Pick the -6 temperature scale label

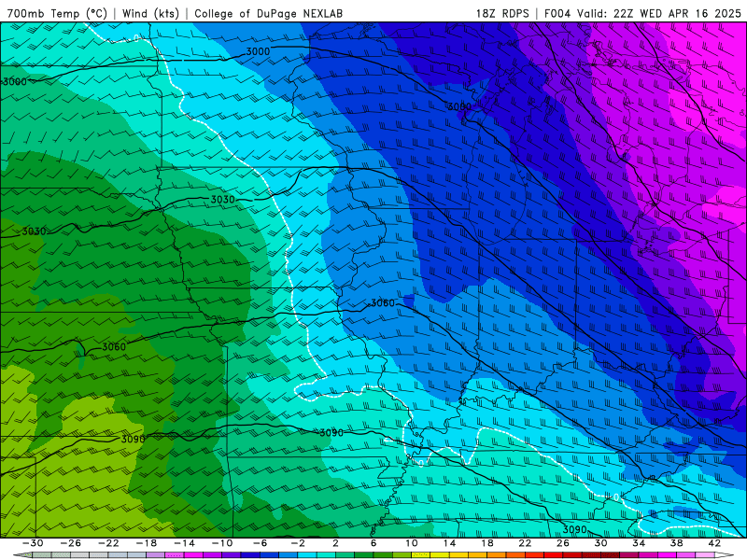[260, 543]
